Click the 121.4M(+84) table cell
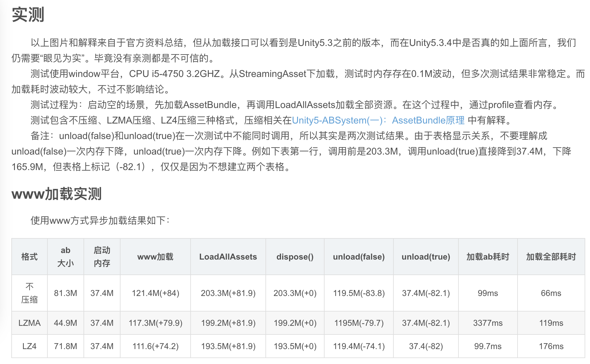Screen dimensions: 590x364 point(155,293)
